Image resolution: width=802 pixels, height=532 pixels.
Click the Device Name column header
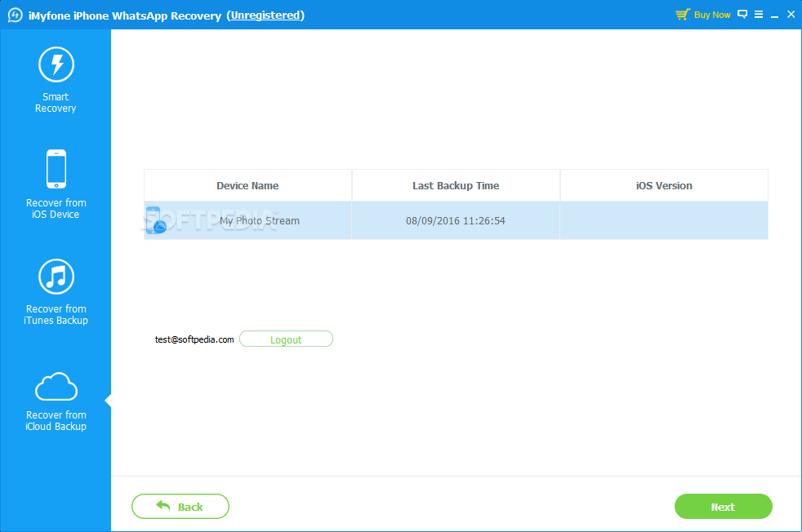click(x=247, y=185)
